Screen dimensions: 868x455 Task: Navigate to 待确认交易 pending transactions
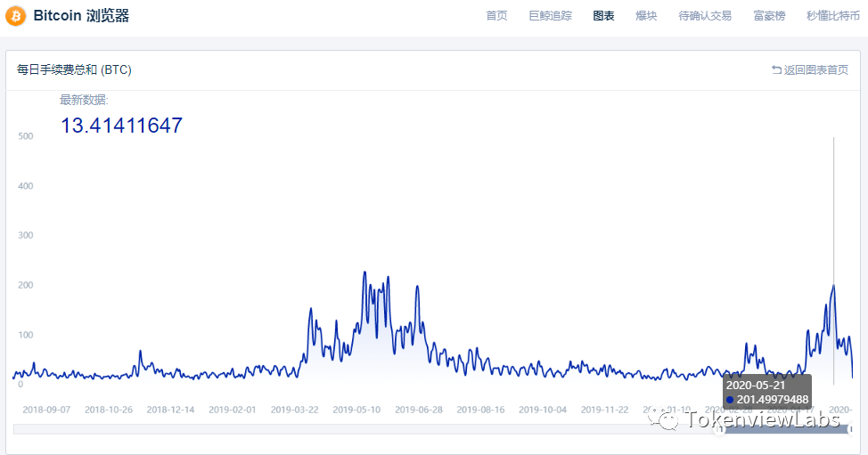pos(705,16)
